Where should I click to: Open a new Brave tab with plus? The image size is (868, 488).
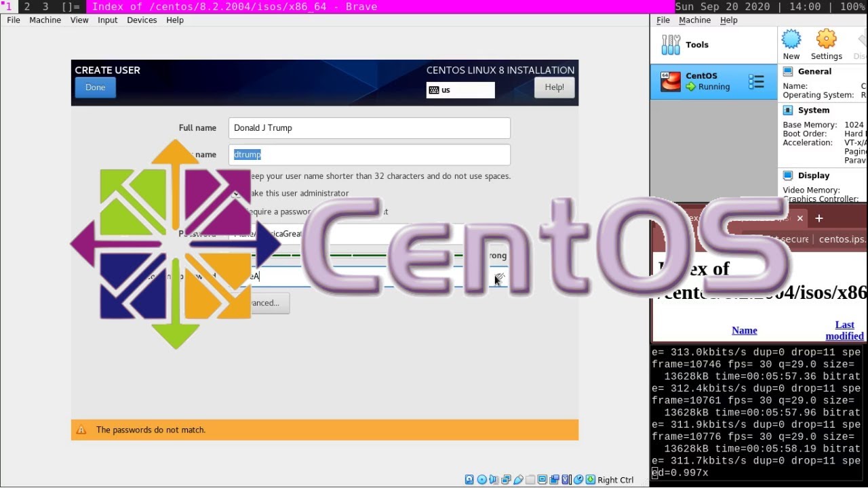(818, 218)
